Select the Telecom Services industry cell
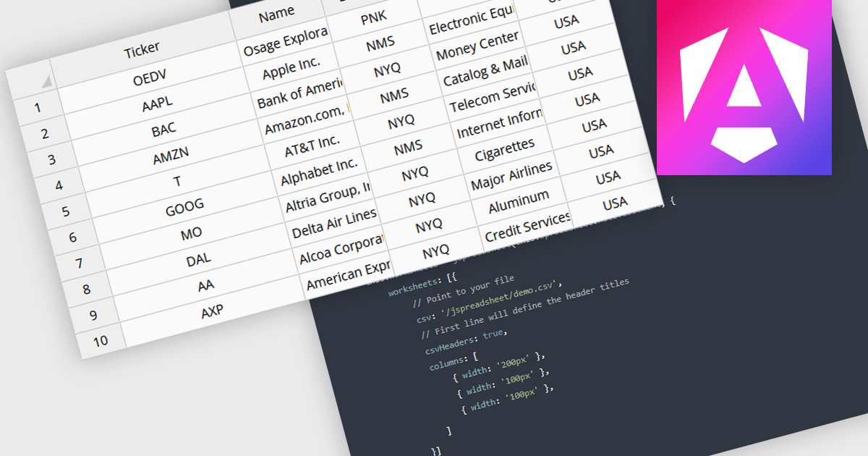The width and height of the screenshot is (868, 456). pos(492,98)
